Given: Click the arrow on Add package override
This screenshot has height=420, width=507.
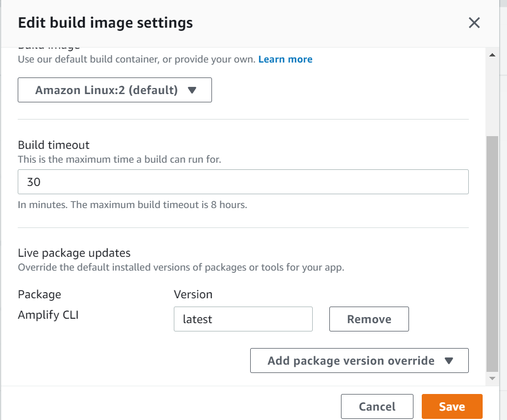Looking at the screenshot, I should point(449,361).
